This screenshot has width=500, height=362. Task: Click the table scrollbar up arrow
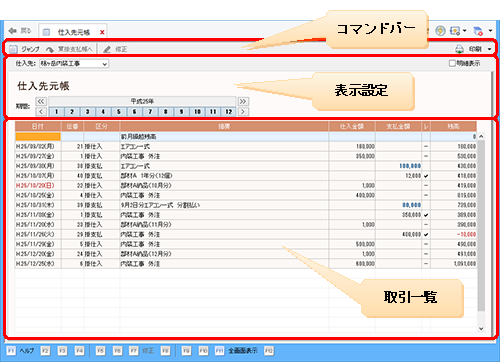point(481,136)
